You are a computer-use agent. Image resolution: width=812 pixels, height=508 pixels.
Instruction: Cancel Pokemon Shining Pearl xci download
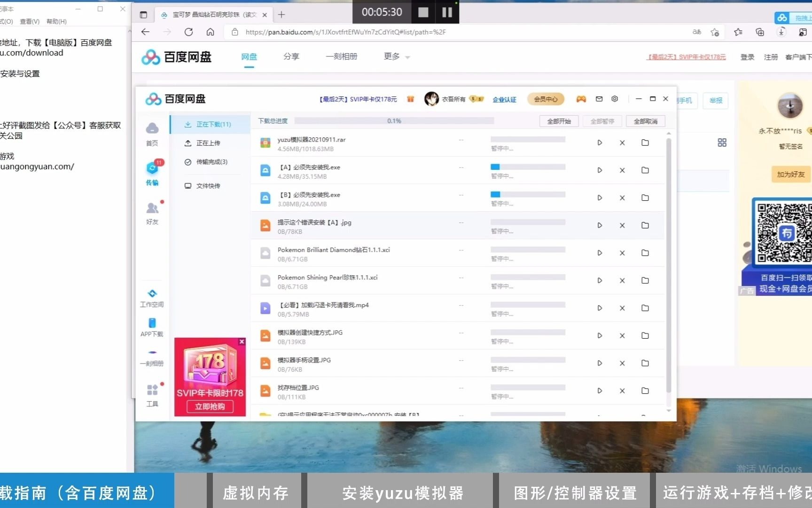(622, 281)
